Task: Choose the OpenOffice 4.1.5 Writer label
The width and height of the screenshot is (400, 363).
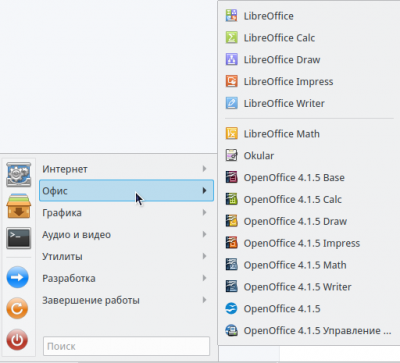Action: 297,287
